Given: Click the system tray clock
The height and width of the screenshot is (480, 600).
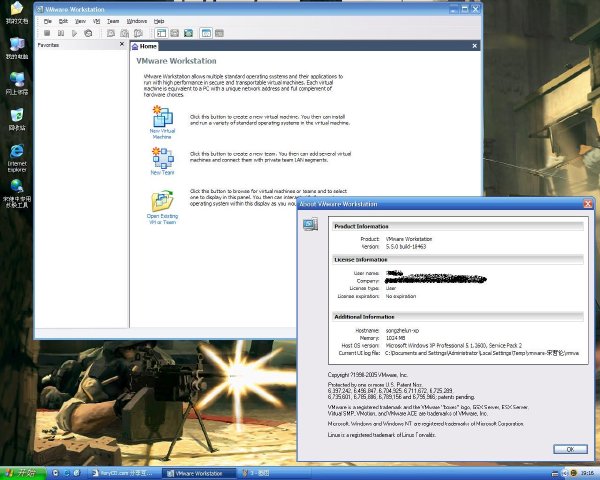Looking at the screenshot, I should click(x=588, y=473).
